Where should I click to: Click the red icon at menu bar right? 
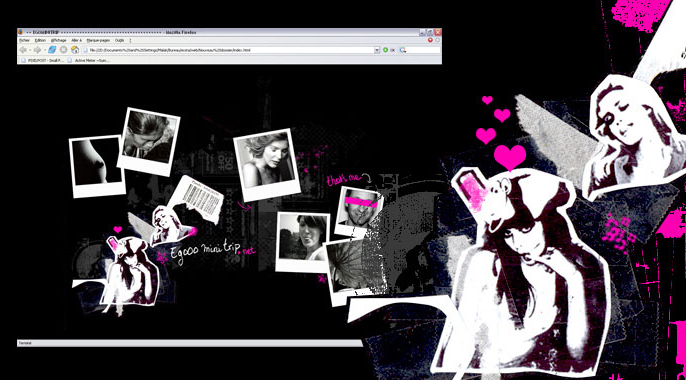(x=430, y=40)
